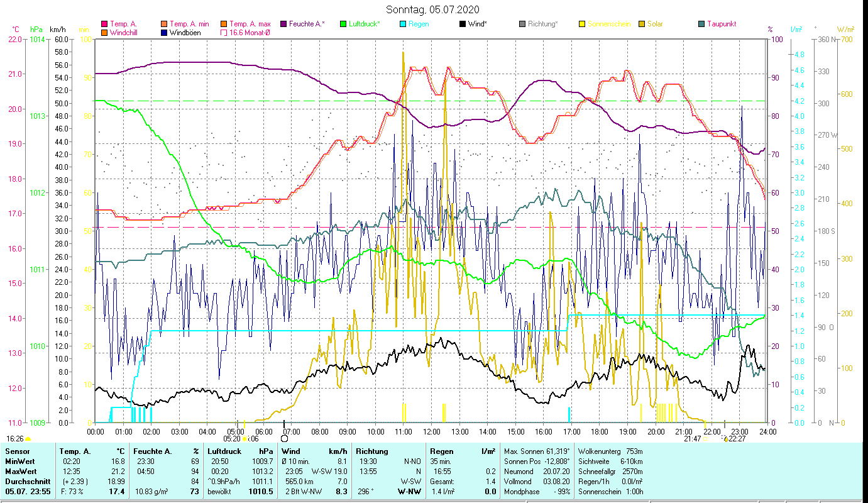Screen dimensions: 868x503
Task: Click the "296 °" wind direction value
Action: pos(366,492)
